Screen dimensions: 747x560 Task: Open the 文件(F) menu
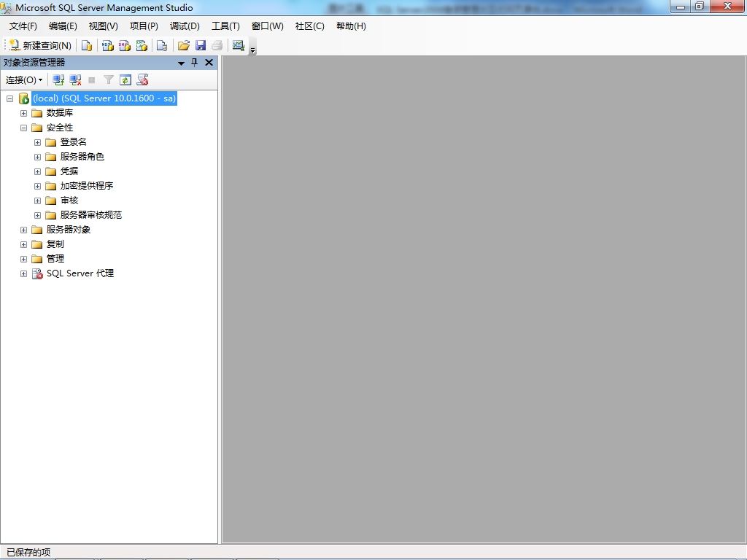click(x=23, y=26)
